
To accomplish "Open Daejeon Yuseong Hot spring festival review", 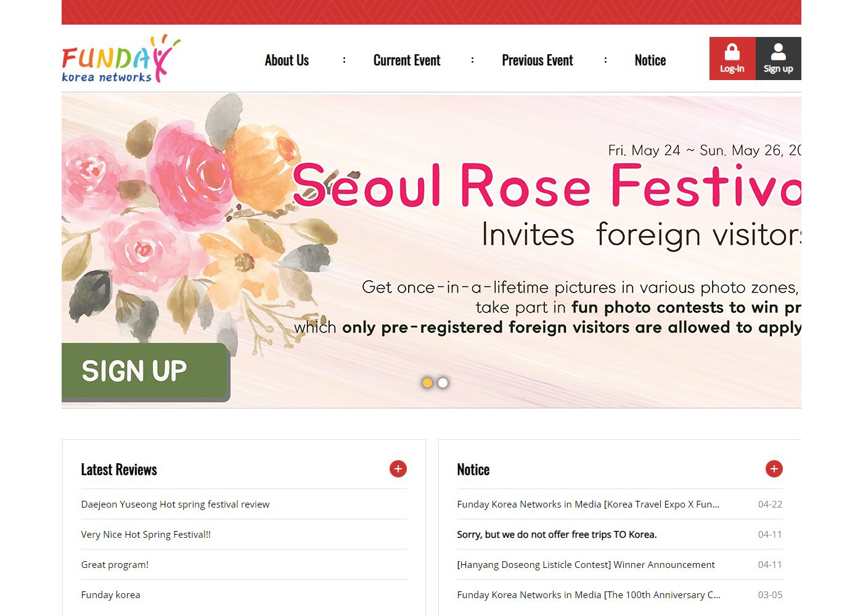I will tap(175, 504).
